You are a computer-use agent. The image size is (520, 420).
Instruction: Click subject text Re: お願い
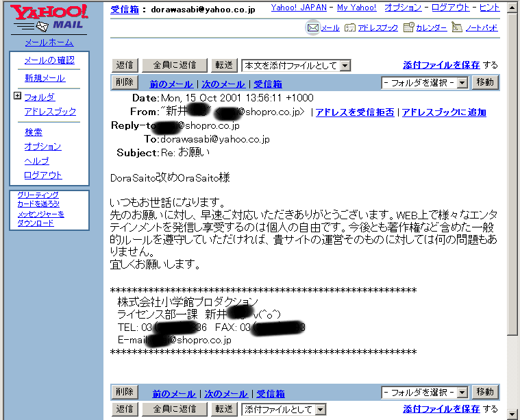186,153
